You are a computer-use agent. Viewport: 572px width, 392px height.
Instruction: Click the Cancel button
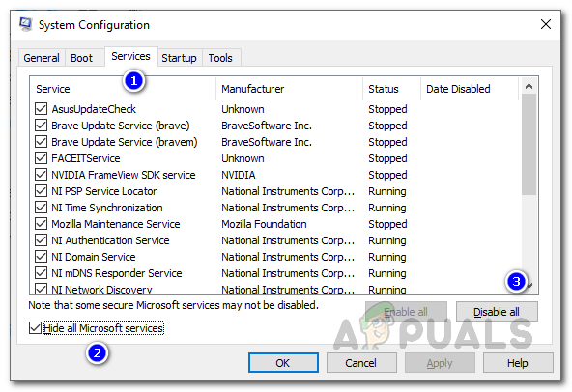(x=361, y=363)
